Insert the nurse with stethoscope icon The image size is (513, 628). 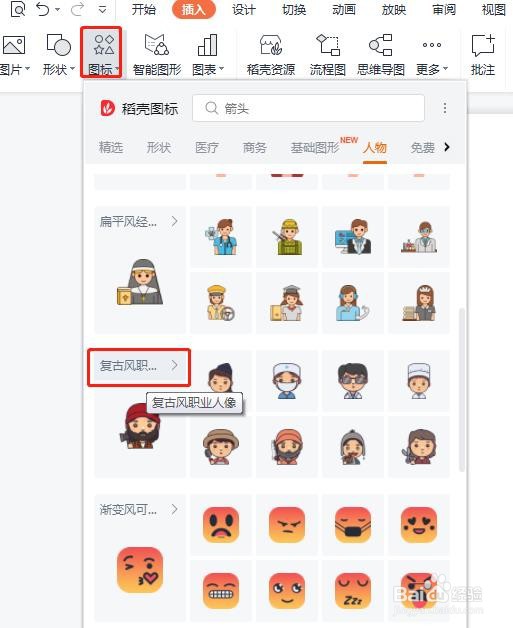pyautogui.click(x=221, y=237)
